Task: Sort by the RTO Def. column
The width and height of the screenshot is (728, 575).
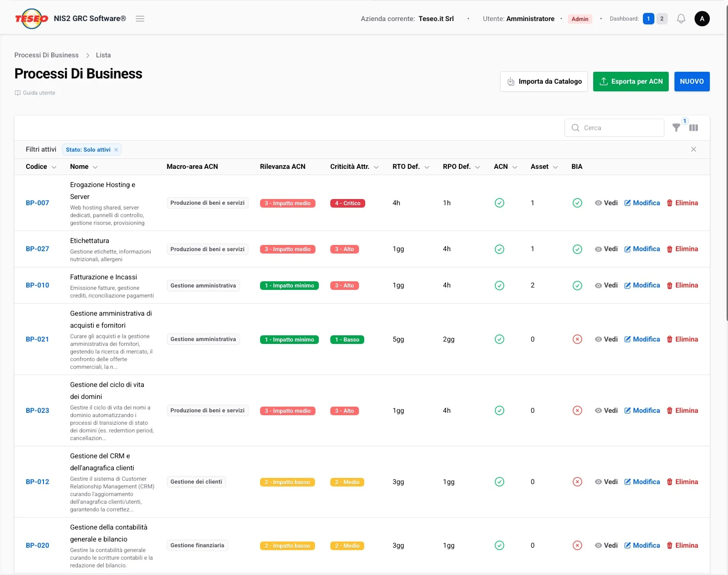Action: (411, 166)
